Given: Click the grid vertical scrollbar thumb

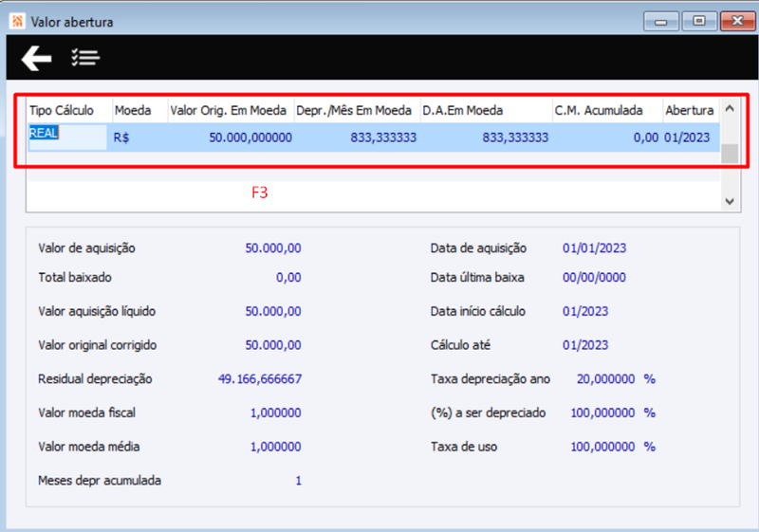Looking at the screenshot, I should pyautogui.click(x=730, y=154).
